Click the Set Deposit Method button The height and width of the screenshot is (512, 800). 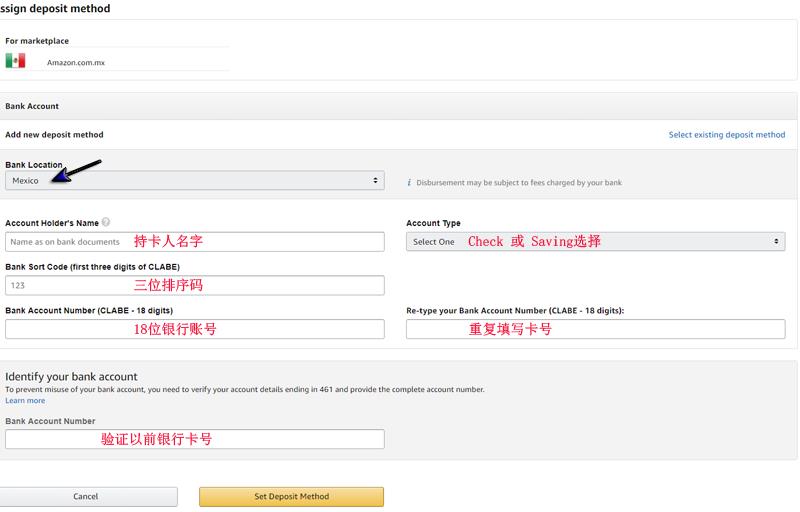(x=291, y=496)
